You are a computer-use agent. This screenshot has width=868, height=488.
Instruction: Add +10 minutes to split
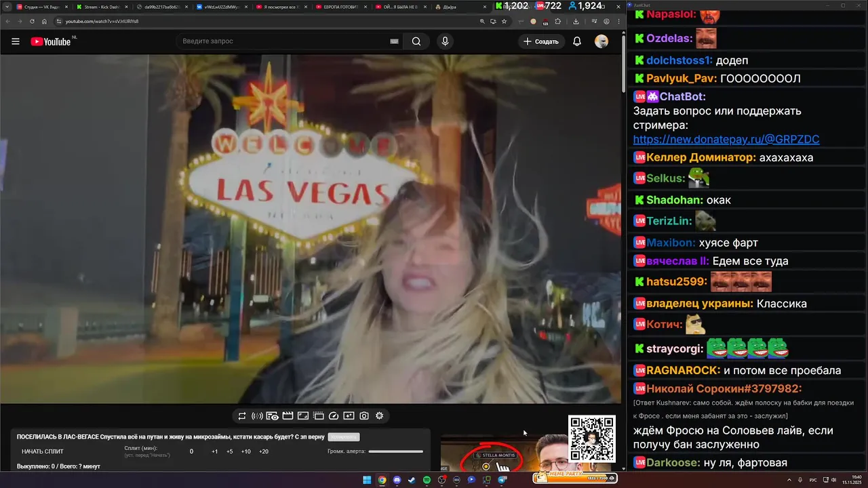click(246, 451)
